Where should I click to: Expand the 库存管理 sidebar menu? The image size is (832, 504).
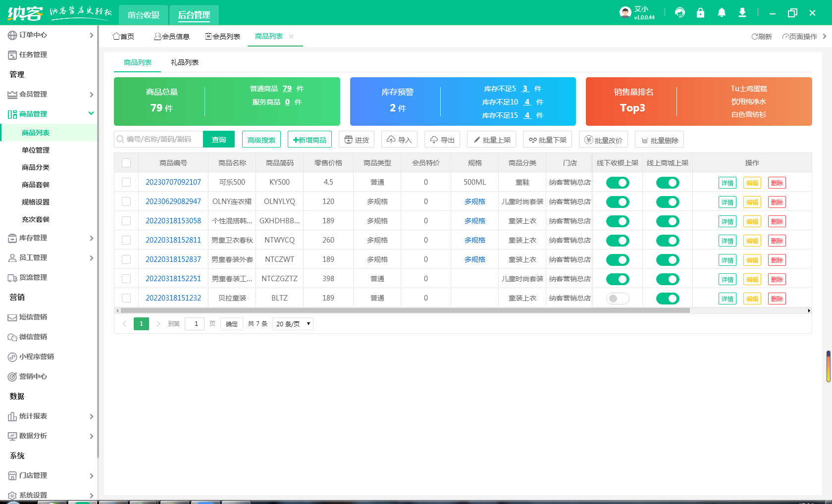[x=50, y=238]
